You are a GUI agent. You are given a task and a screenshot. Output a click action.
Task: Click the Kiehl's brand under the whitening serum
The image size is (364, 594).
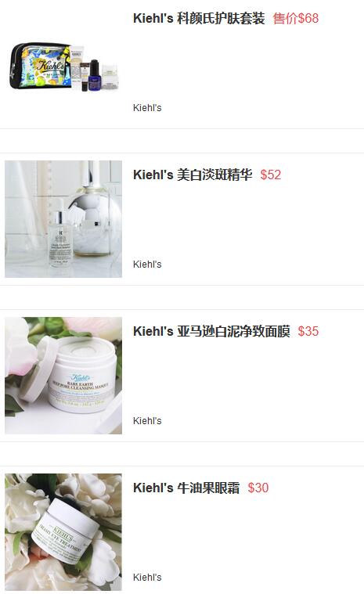[147, 264]
